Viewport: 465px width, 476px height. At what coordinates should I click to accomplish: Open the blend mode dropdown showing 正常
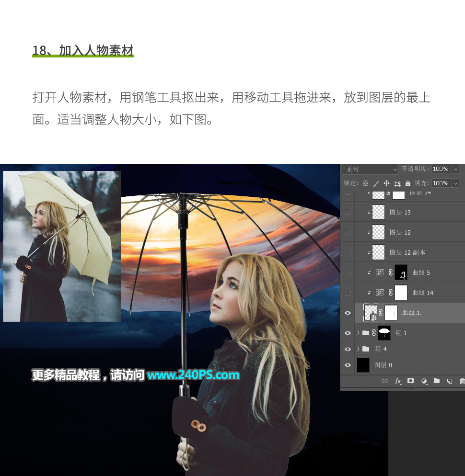coord(369,169)
